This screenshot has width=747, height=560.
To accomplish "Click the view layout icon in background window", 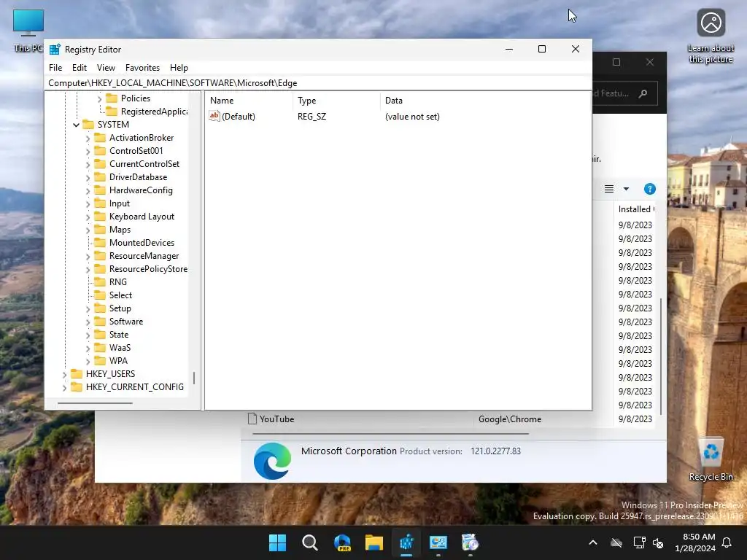I will (x=609, y=189).
